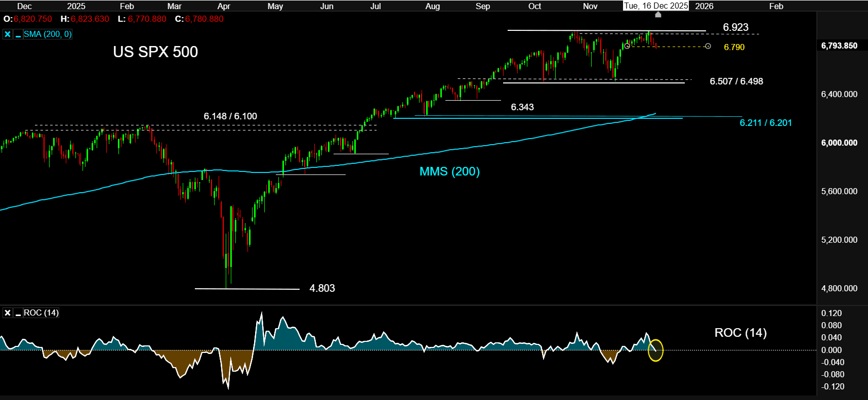Remove the ROC (14) indicator panel
The image size is (868, 400).
[8, 313]
